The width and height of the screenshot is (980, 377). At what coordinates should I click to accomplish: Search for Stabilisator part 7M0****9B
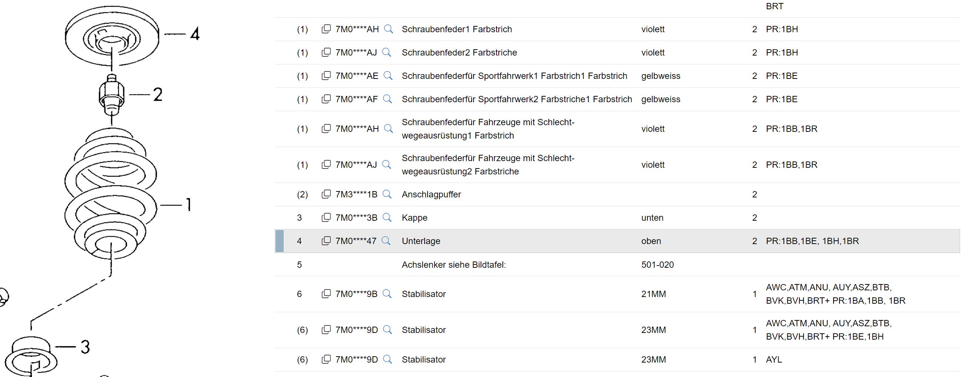(387, 294)
